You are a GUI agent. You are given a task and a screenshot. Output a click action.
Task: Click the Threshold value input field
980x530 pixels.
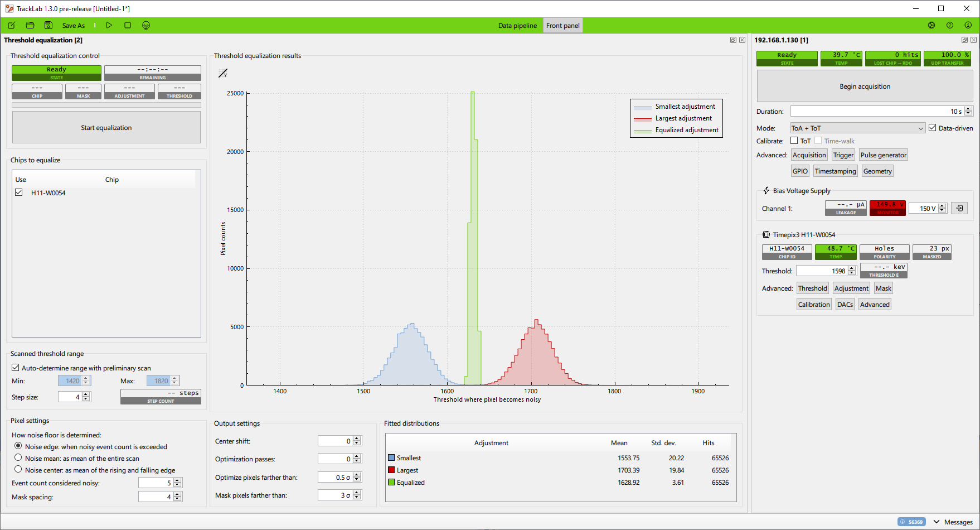click(x=822, y=271)
